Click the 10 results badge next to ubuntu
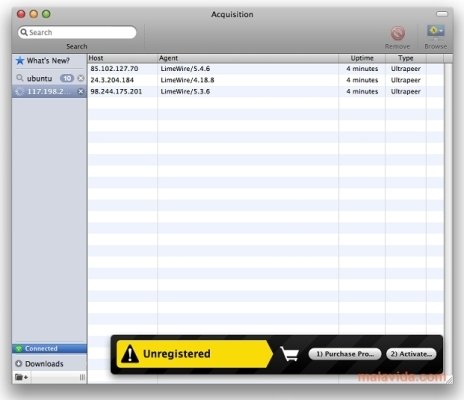 (x=67, y=78)
